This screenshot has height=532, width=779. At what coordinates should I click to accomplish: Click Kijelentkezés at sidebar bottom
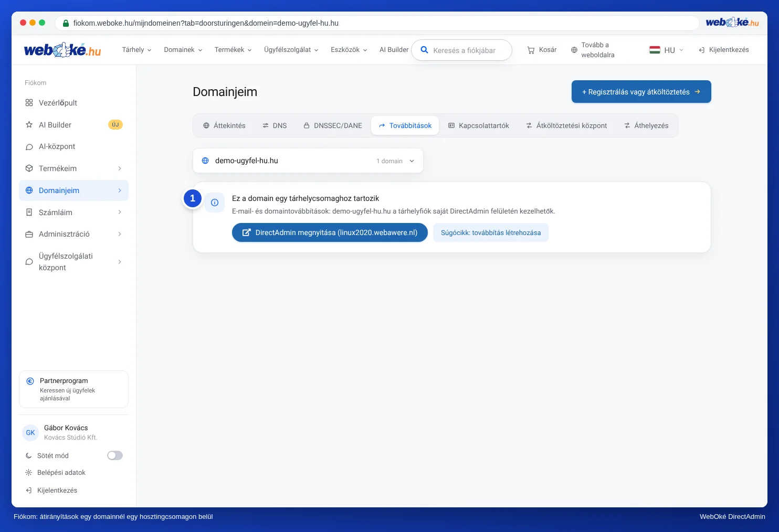point(51,491)
